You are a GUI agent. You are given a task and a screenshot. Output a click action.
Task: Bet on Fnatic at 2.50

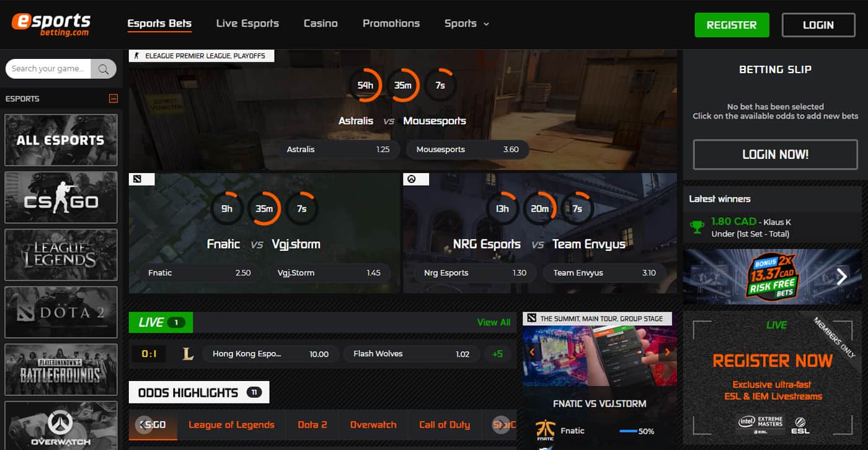199,272
